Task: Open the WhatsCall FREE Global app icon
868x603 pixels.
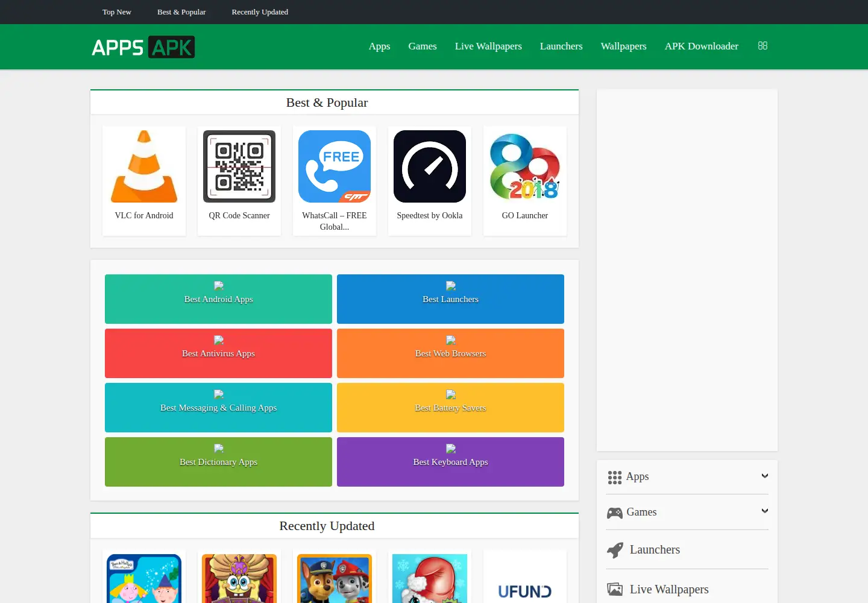Action: click(x=335, y=166)
